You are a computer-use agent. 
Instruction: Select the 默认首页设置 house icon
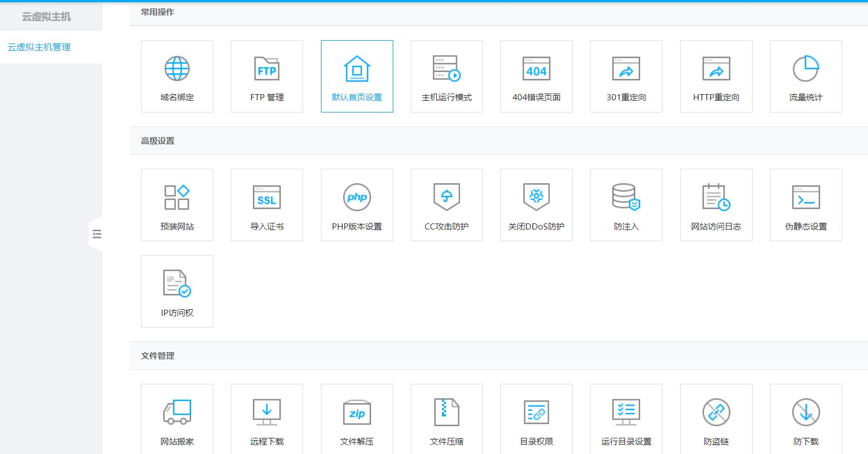tap(357, 69)
